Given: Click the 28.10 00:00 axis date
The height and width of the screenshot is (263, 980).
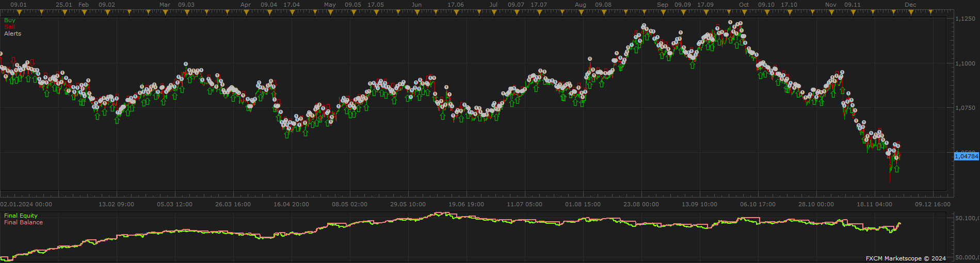Looking at the screenshot, I should coord(816,204).
